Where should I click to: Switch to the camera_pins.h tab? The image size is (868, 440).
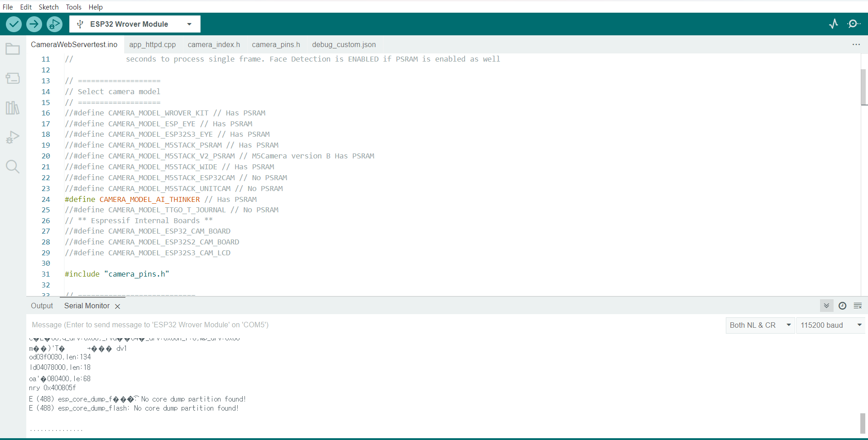[276, 44]
